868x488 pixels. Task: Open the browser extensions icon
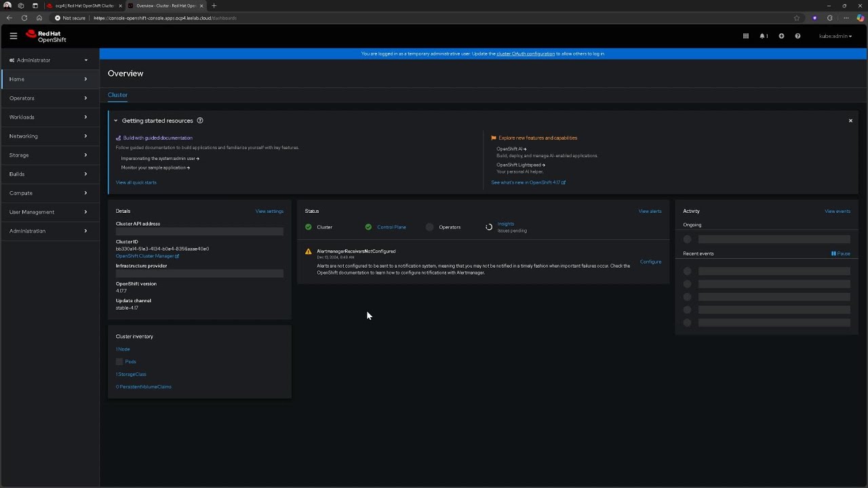[830, 18]
